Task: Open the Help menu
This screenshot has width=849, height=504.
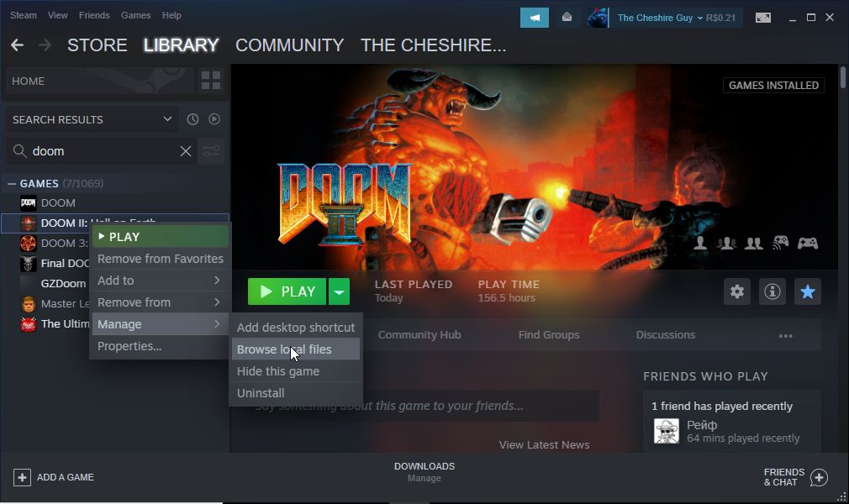Action: click(171, 15)
